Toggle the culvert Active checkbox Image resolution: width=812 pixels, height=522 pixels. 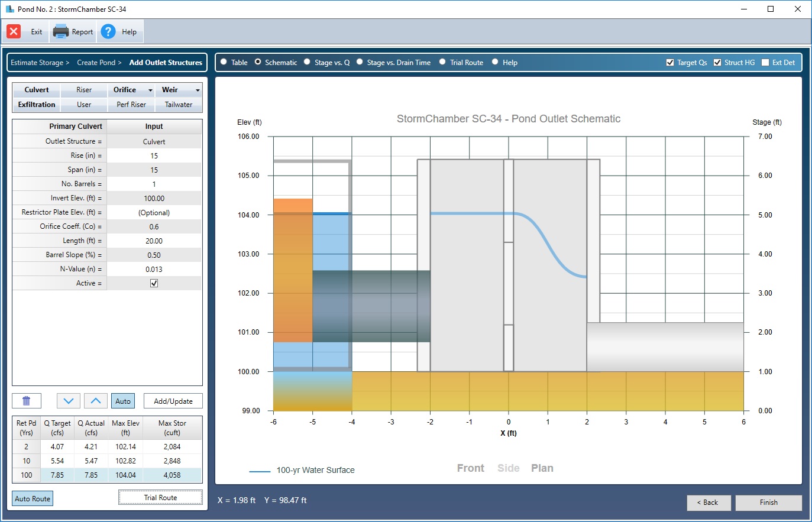[x=154, y=283]
